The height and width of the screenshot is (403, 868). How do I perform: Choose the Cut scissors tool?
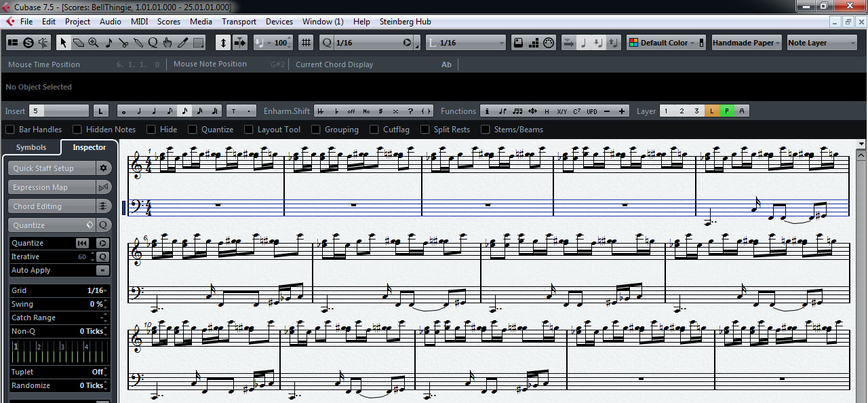[123, 43]
